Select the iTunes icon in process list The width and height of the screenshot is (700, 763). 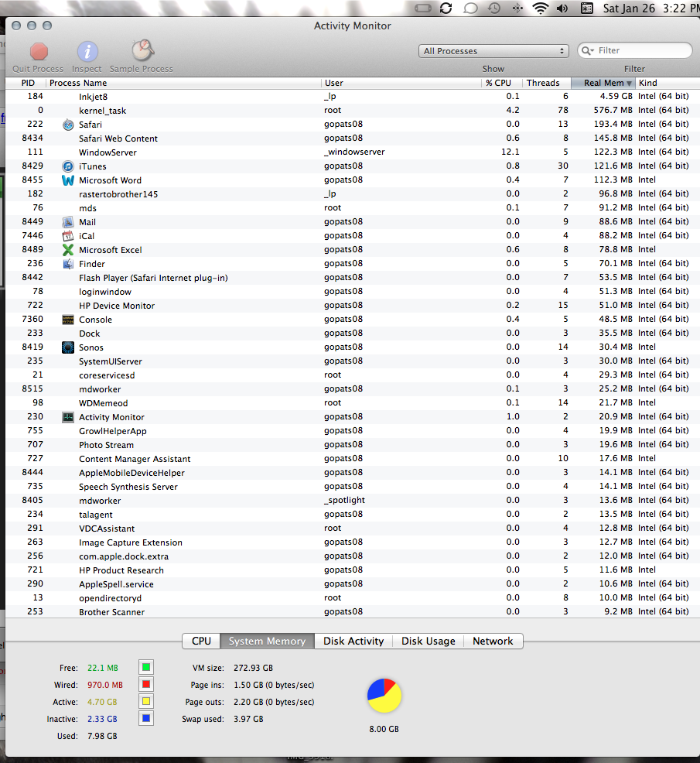click(x=68, y=166)
